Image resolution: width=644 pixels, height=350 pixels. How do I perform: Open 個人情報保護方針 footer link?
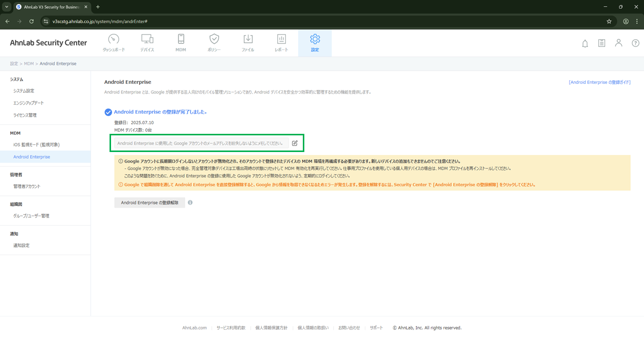(272, 328)
